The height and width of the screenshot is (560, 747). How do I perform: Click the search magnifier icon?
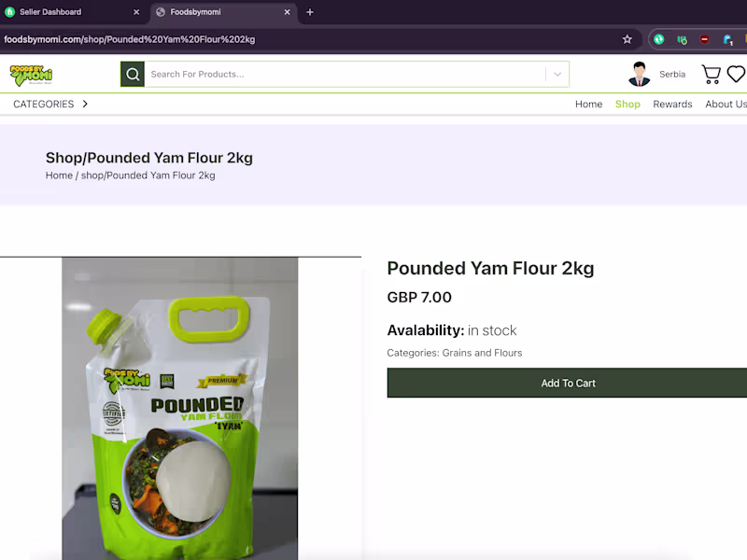(133, 75)
